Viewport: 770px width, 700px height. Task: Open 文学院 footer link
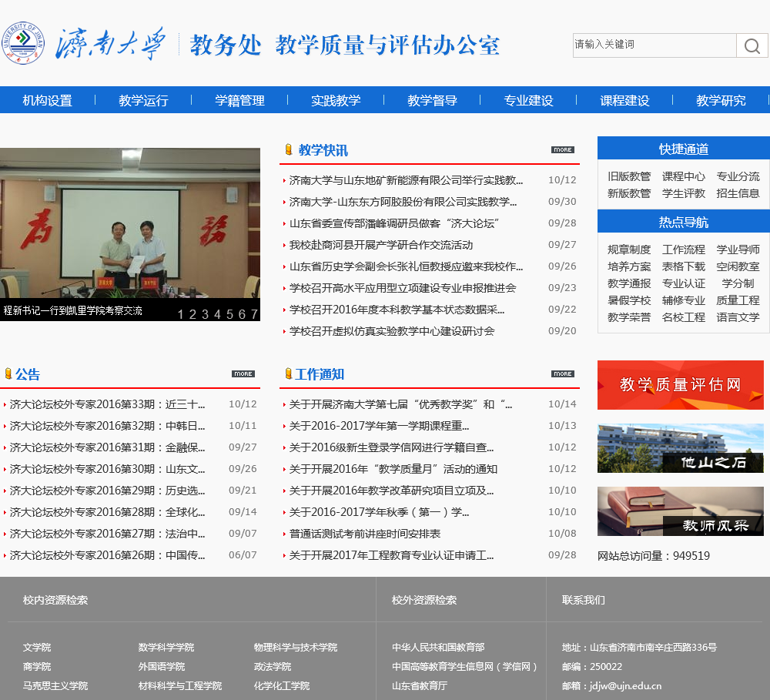tap(37, 648)
